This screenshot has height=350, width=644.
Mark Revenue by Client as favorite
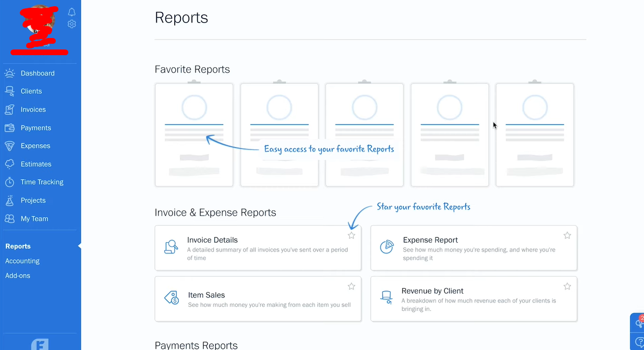[x=567, y=286]
